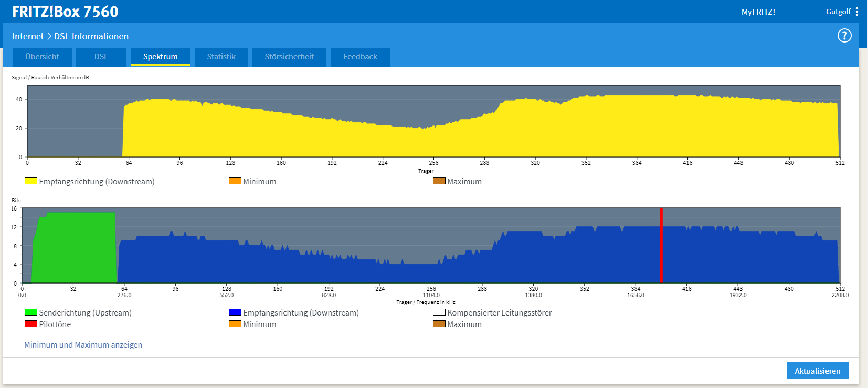
Task: Open the help question mark icon
Action: click(x=844, y=36)
